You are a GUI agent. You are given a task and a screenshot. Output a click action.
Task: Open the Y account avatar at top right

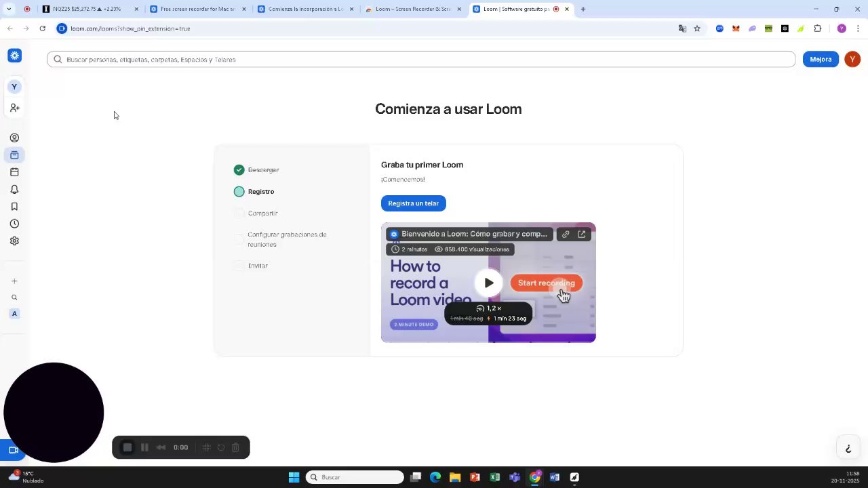(x=852, y=60)
